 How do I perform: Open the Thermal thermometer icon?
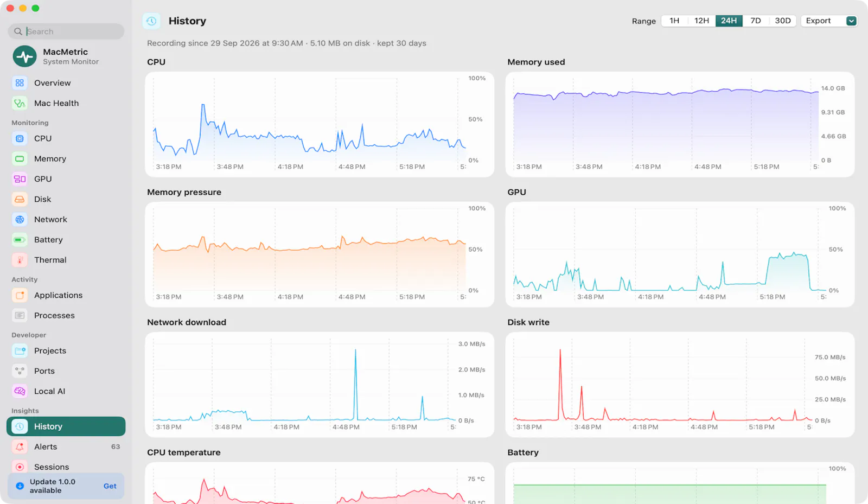coord(20,260)
